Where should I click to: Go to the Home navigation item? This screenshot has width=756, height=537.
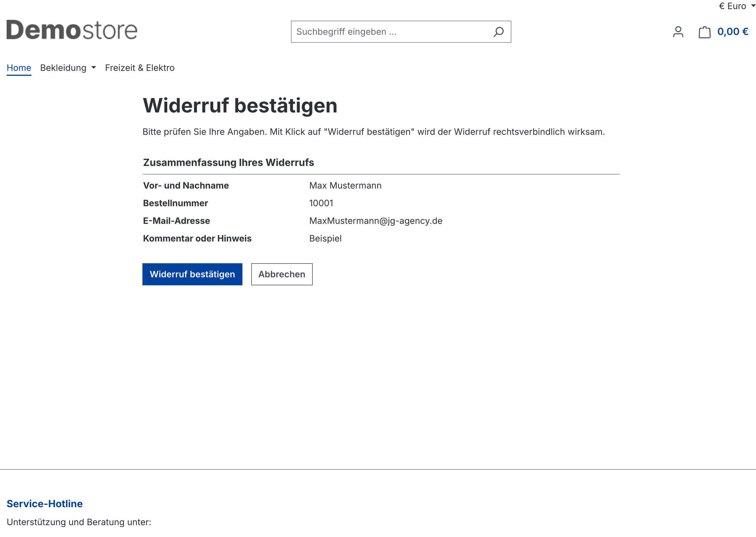19,68
